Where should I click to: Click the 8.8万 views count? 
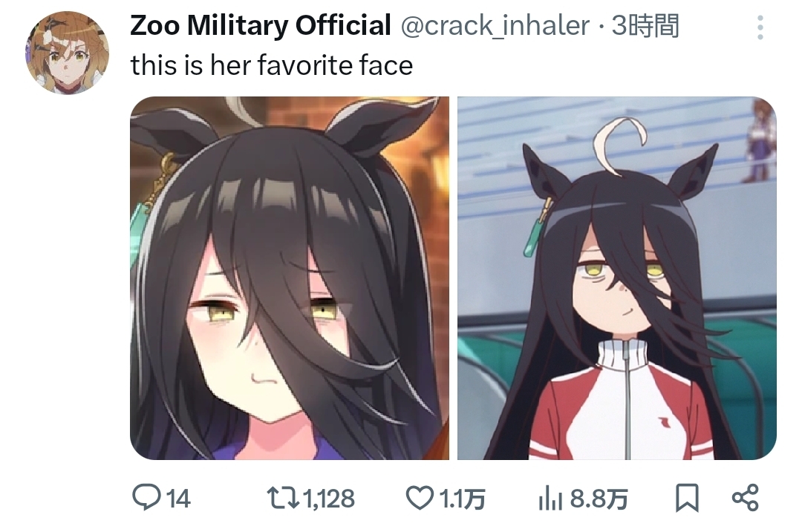(x=599, y=499)
